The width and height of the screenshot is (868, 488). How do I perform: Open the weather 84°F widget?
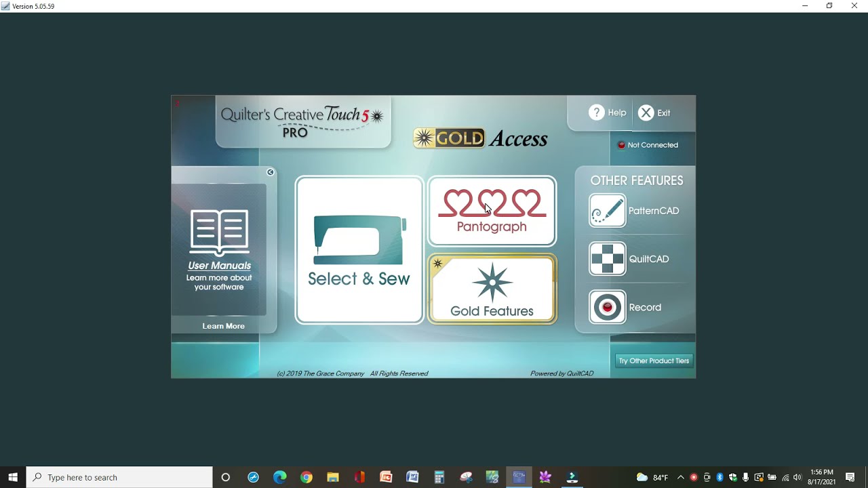pos(652,477)
